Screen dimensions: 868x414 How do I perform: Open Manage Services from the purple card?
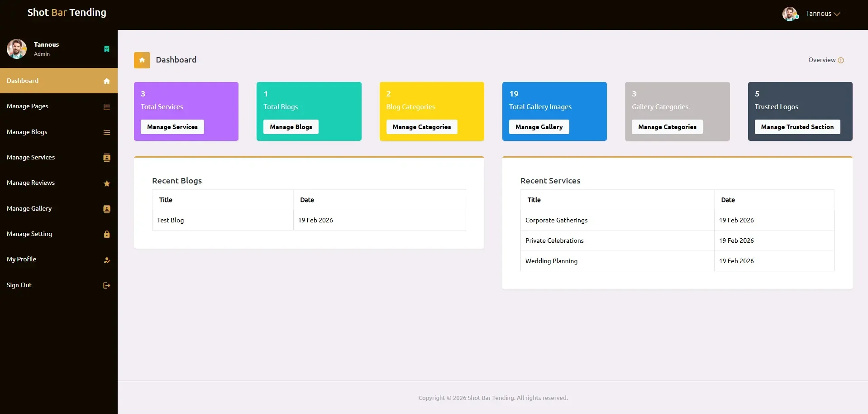click(x=172, y=127)
